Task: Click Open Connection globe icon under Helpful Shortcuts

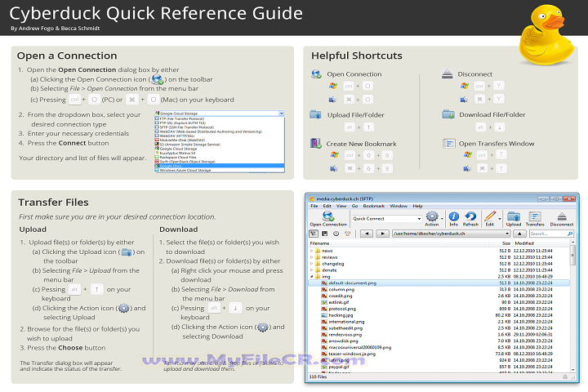Action: 317,73
